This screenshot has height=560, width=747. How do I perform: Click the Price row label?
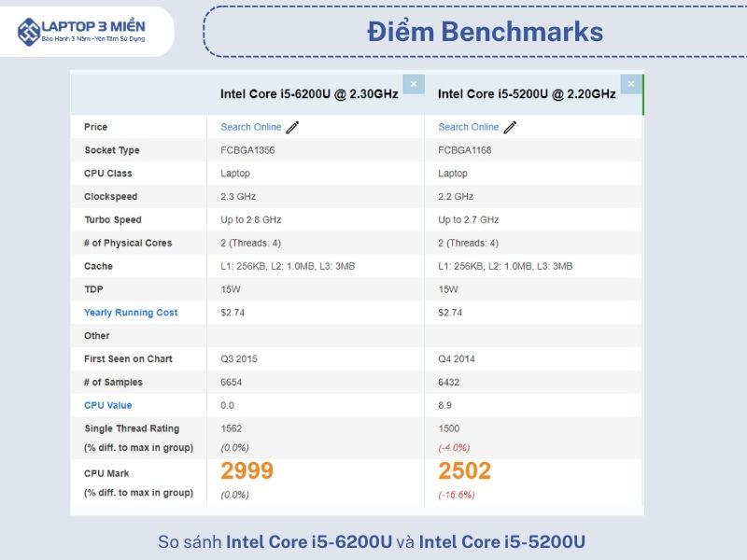(x=96, y=127)
